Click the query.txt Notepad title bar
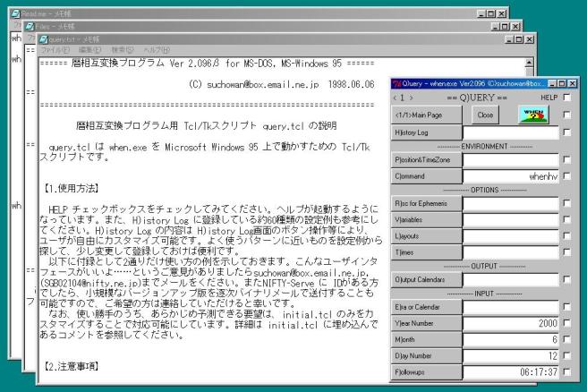Image resolution: width=587 pixels, height=392 pixels. 286,39
